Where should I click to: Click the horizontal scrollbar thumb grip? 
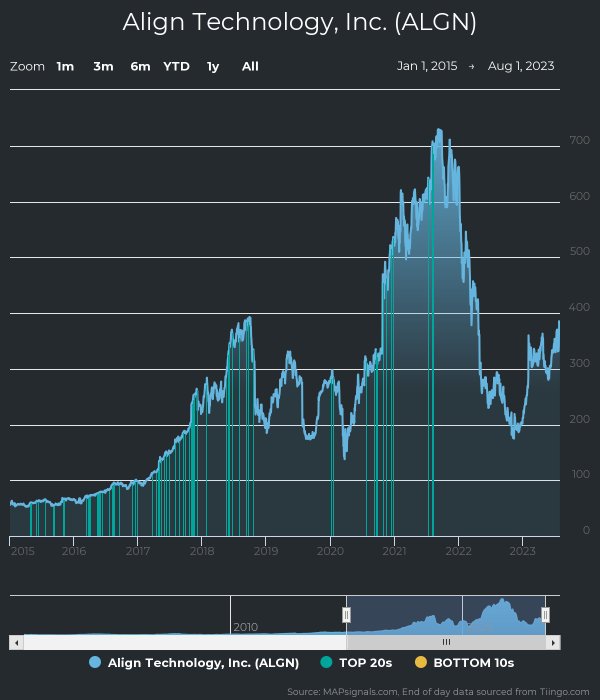[x=446, y=642]
